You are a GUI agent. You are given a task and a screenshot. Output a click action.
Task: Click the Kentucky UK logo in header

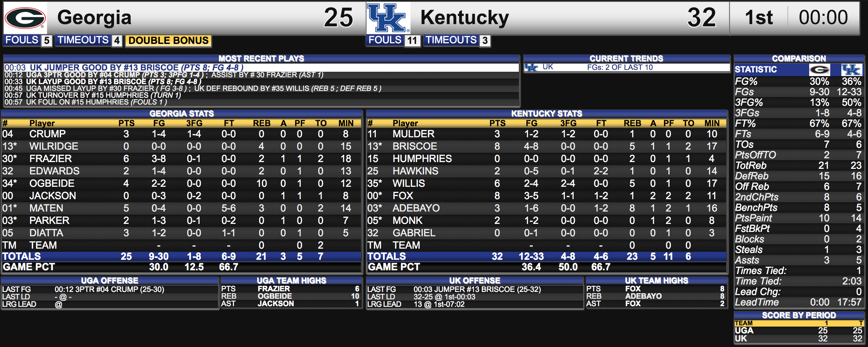coord(388,18)
